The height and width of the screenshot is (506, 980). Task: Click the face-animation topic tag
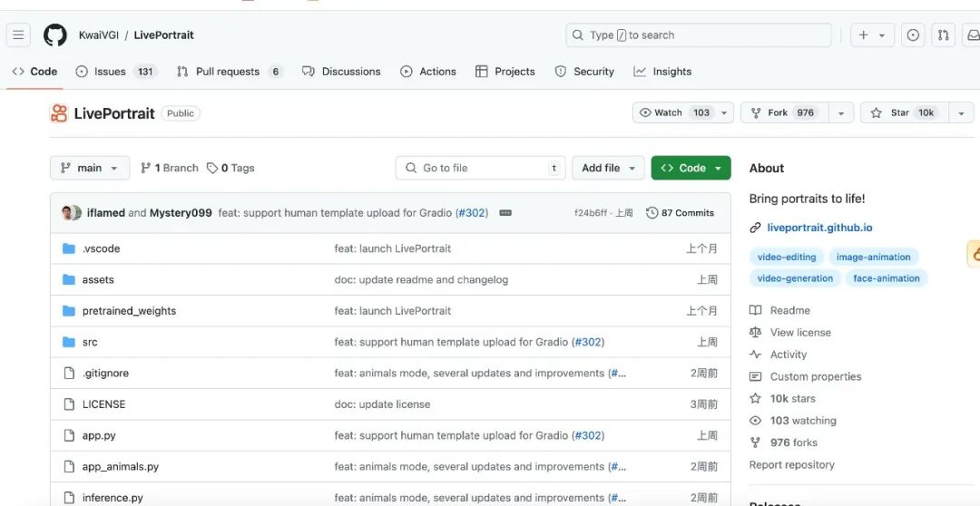point(887,278)
